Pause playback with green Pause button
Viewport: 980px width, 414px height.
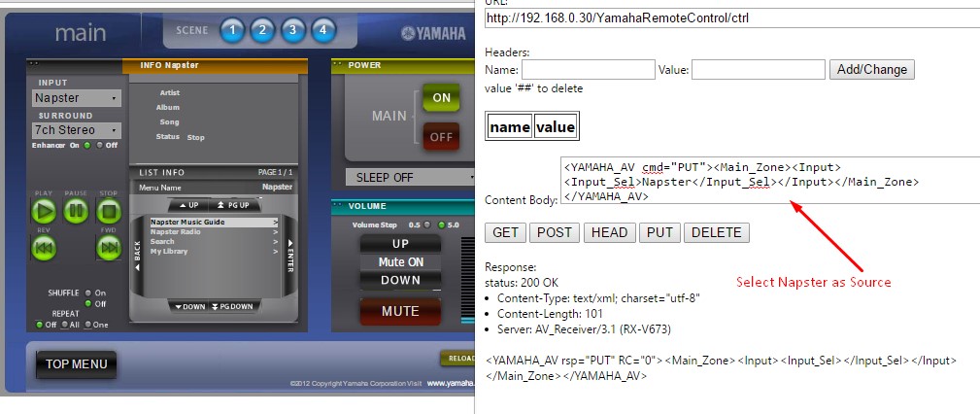(x=77, y=212)
